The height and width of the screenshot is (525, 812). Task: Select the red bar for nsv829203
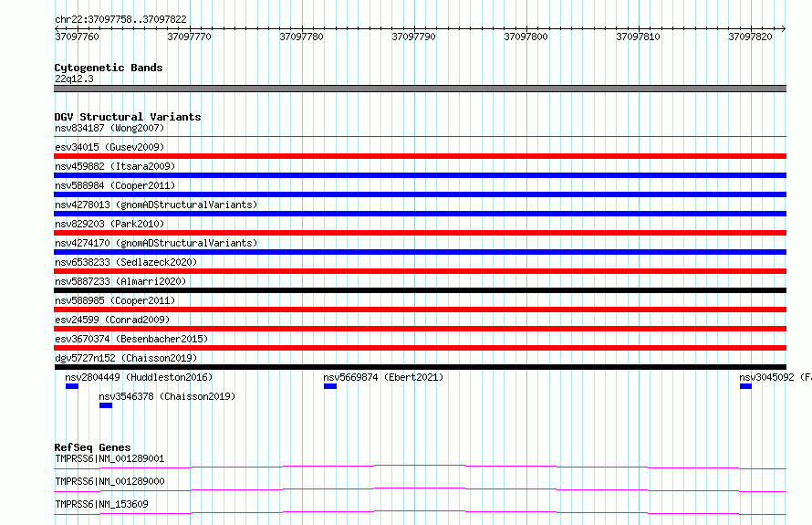[x=420, y=233]
